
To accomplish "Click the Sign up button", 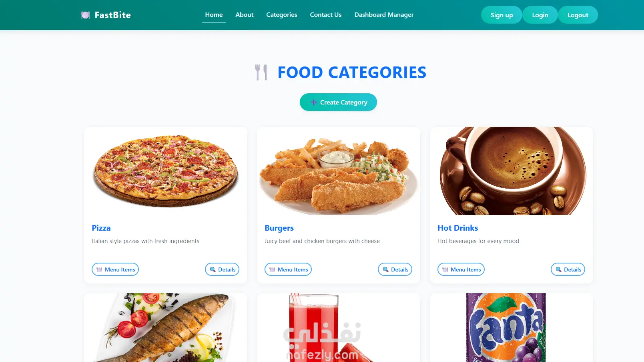I will click(502, 15).
